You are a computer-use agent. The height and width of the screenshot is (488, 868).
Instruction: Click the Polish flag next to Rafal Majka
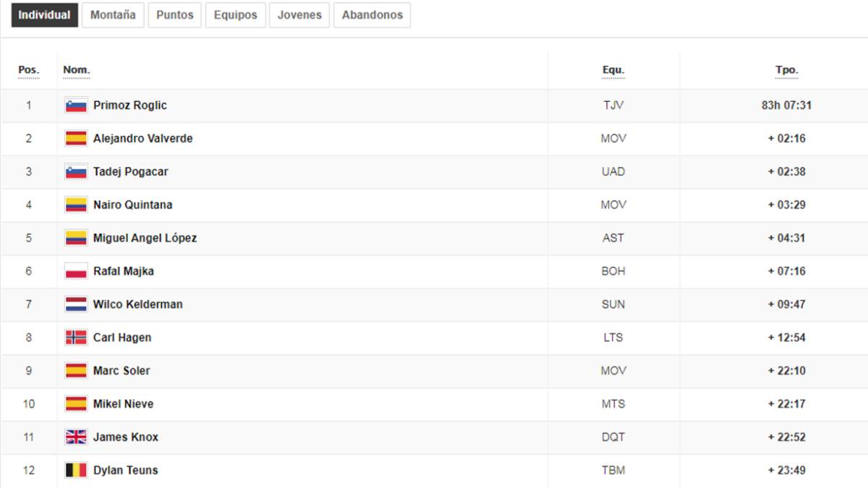click(x=76, y=272)
